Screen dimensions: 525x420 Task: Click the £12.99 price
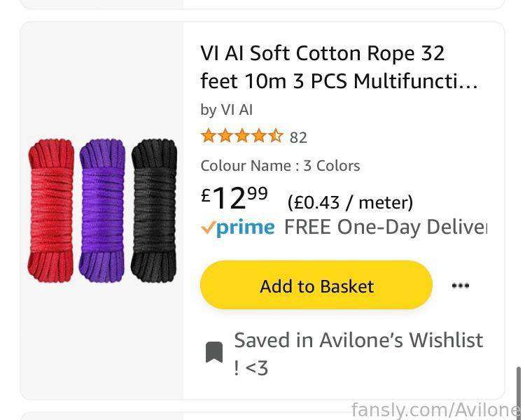pyautogui.click(x=234, y=198)
